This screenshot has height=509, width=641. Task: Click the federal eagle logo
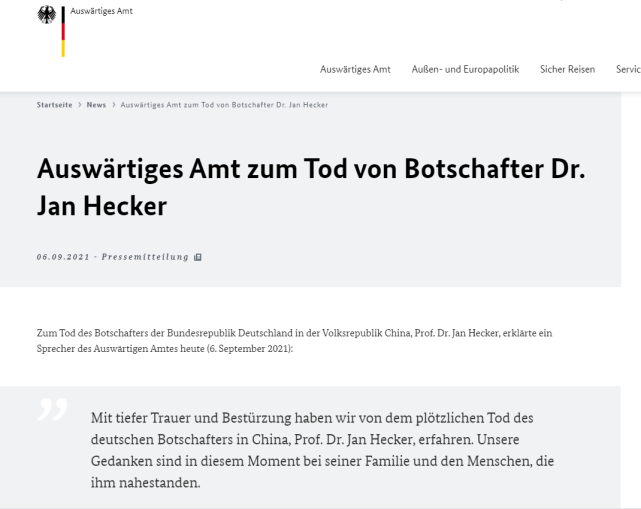pyautogui.click(x=47, y=15)
